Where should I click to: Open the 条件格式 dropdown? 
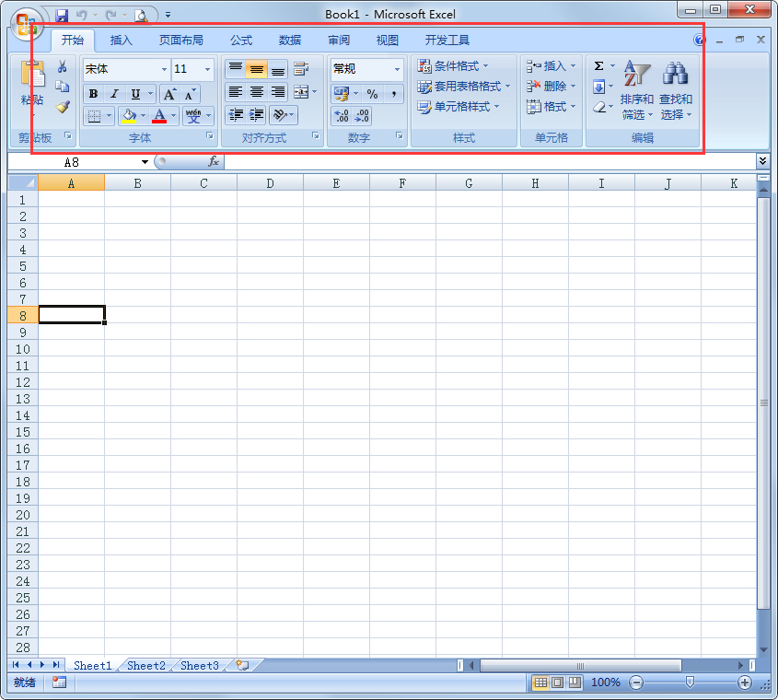458,65
